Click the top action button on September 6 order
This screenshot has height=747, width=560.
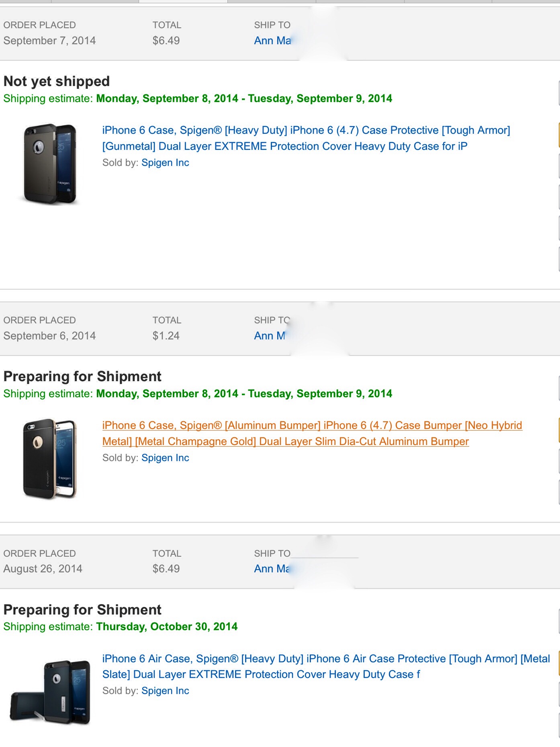(x=559, y=388)
